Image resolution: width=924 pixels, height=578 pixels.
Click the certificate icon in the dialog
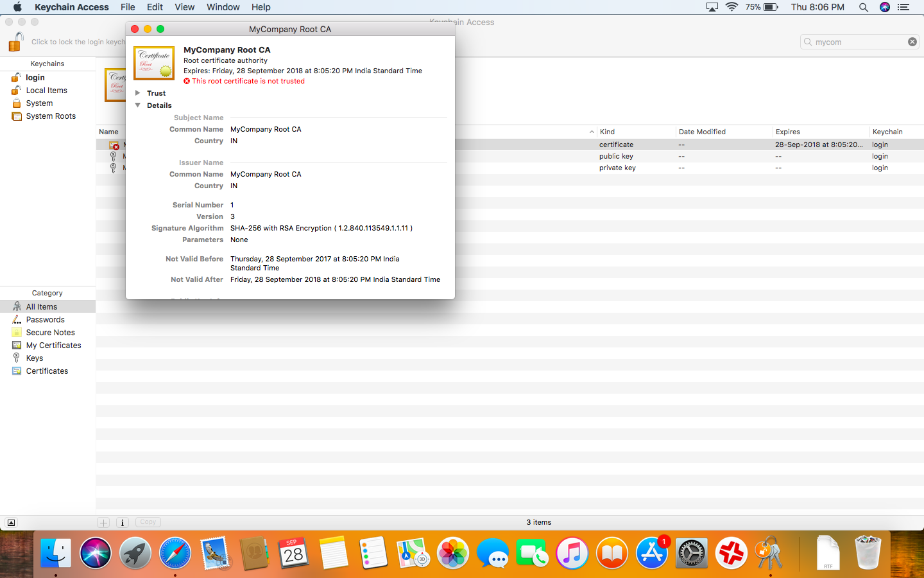[x=154, y=63]
